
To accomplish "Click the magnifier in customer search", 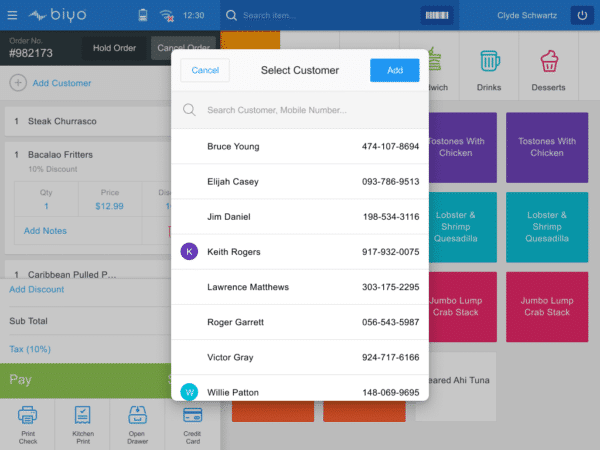I will (x=189, y=110).
